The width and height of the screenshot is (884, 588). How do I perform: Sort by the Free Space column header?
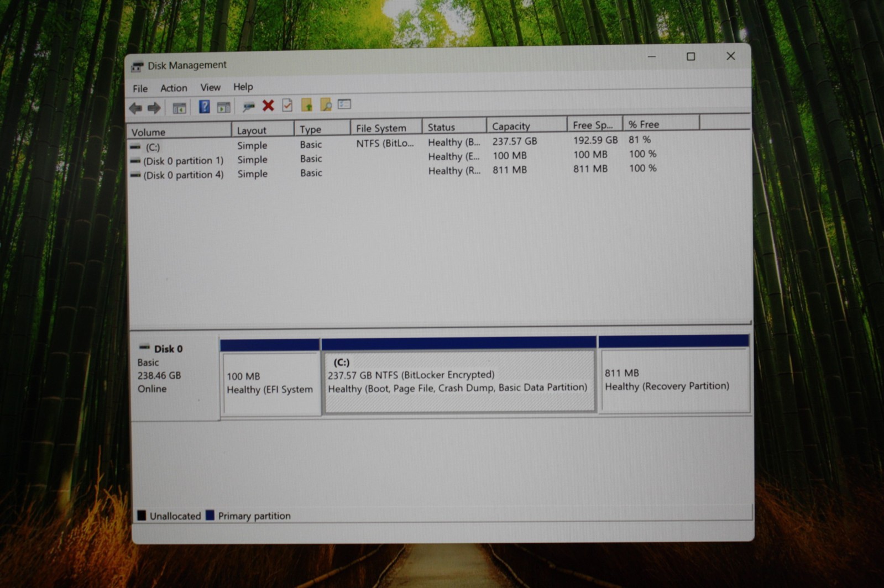pyautogui.click(x=594, y=124)
